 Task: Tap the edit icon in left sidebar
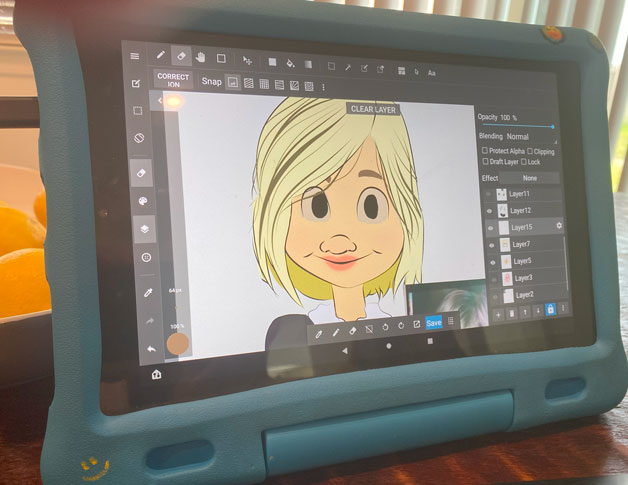pyautogui.click(x=136, y=83)
